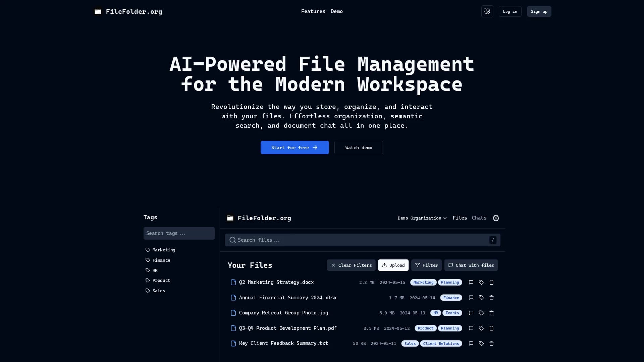Trash icon for Q3-Q4 Product Development Plan.pdf

(x=491, y=328)
